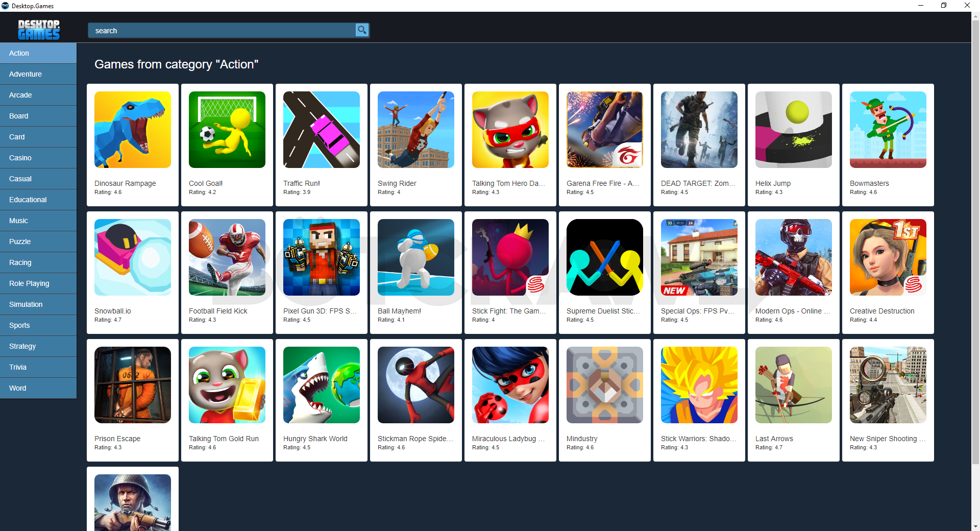Select the Casual category
Screen dimensions: 980x531
pyautogui.click(x=38, y=179)
